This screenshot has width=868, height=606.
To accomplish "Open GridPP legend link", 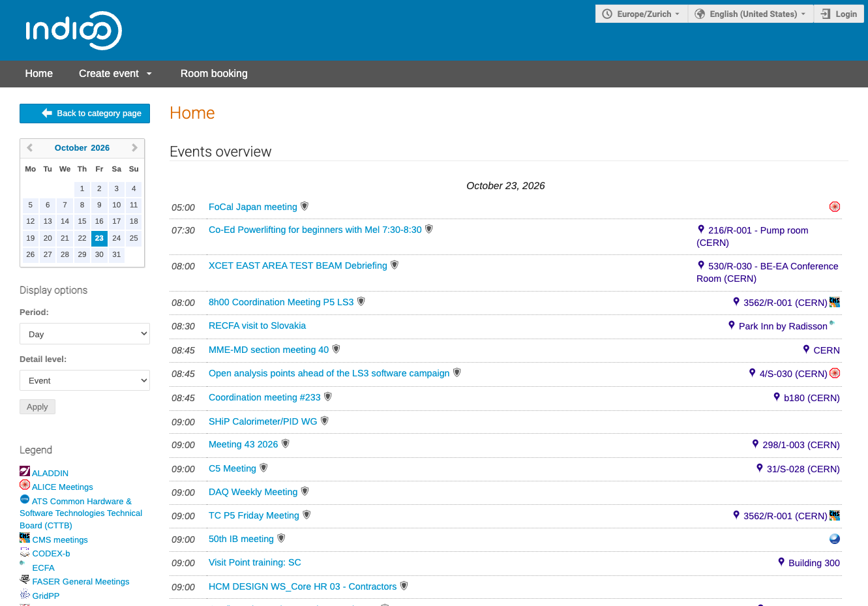I will click(46, 596).
